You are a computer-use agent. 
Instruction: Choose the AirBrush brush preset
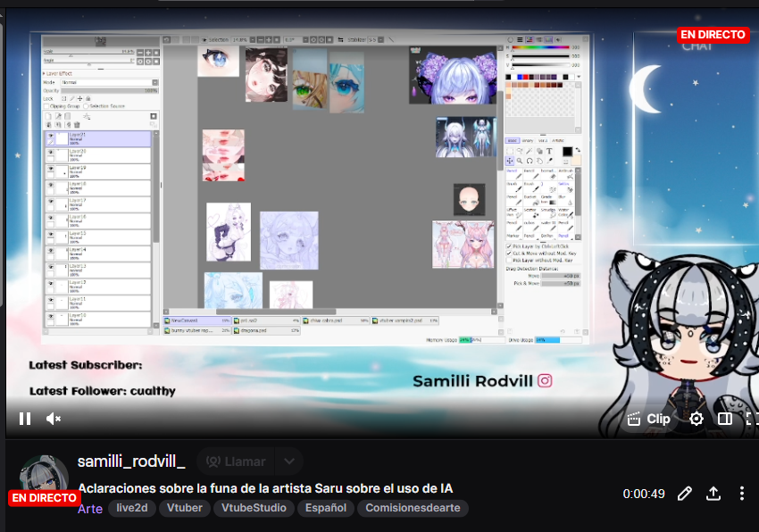566,174
